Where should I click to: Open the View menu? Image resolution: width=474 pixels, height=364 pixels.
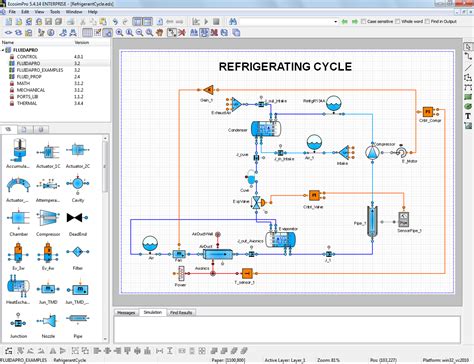(39, 12)
